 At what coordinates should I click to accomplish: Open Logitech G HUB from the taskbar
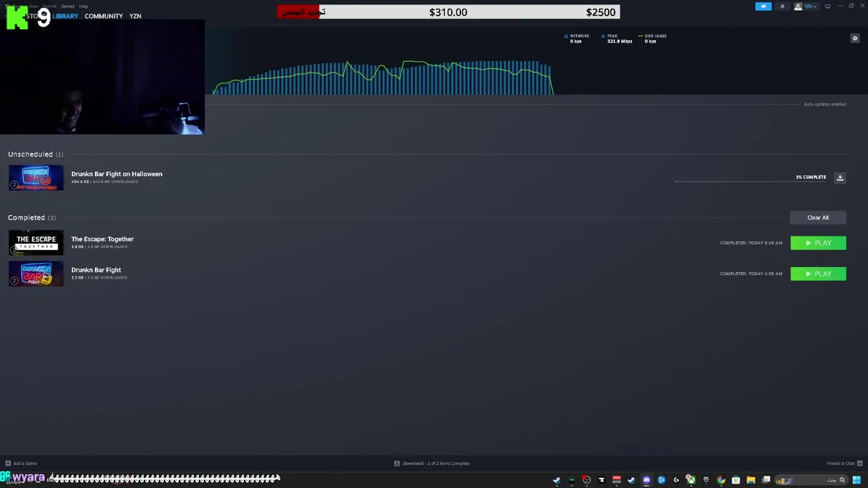click(676, 480)
